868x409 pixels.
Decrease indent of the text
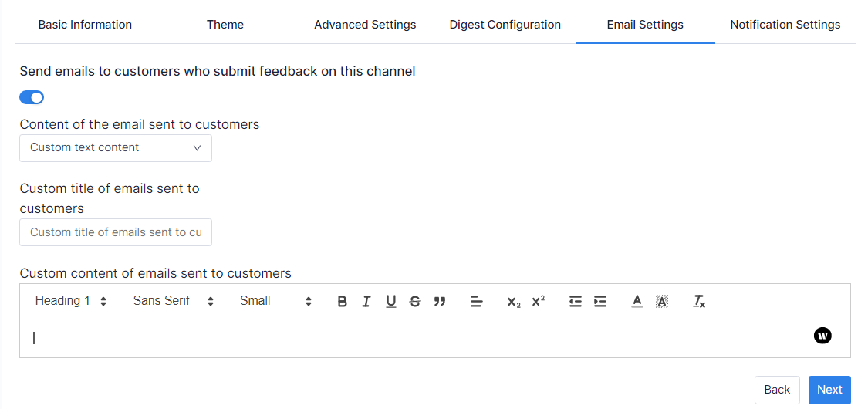point(575,302)
